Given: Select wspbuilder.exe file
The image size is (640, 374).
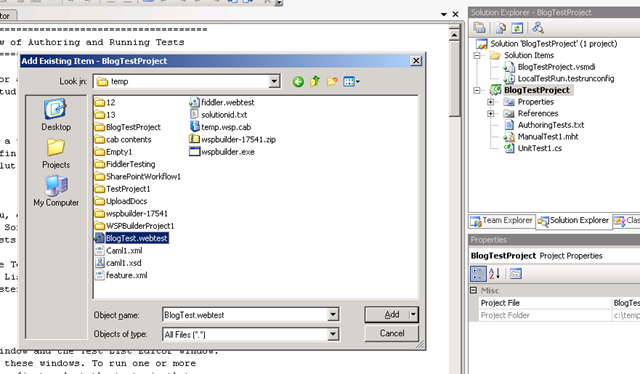Looking at the screenshot, I should tap(222, 152).
